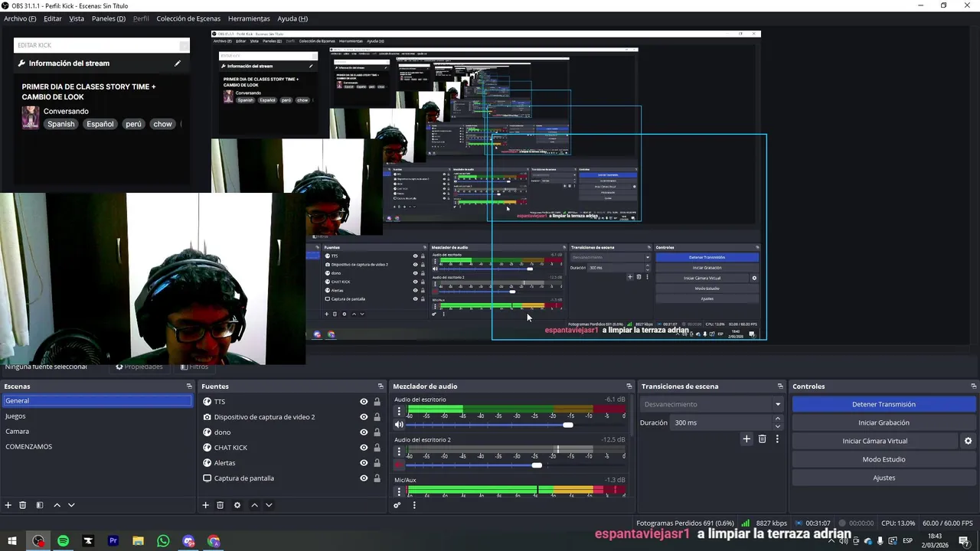Open the Vista menu
This screenshot has width=980, height=551.
point(77,18)
